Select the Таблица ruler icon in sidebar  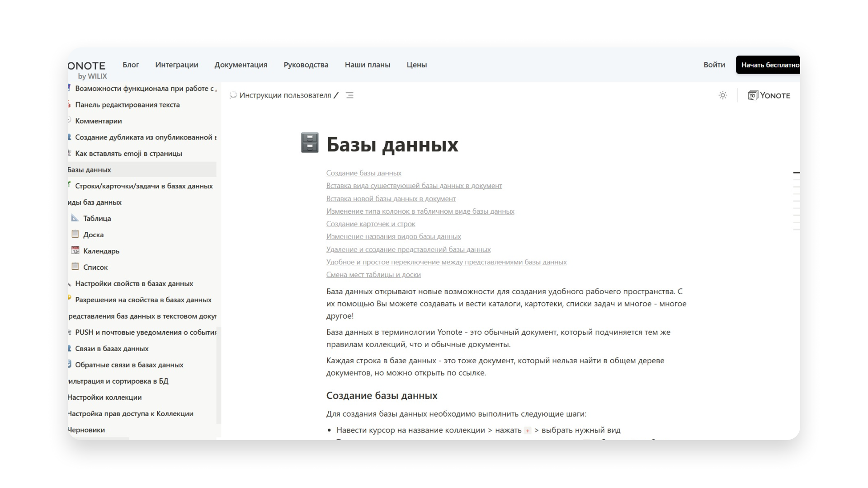[75, 218]
